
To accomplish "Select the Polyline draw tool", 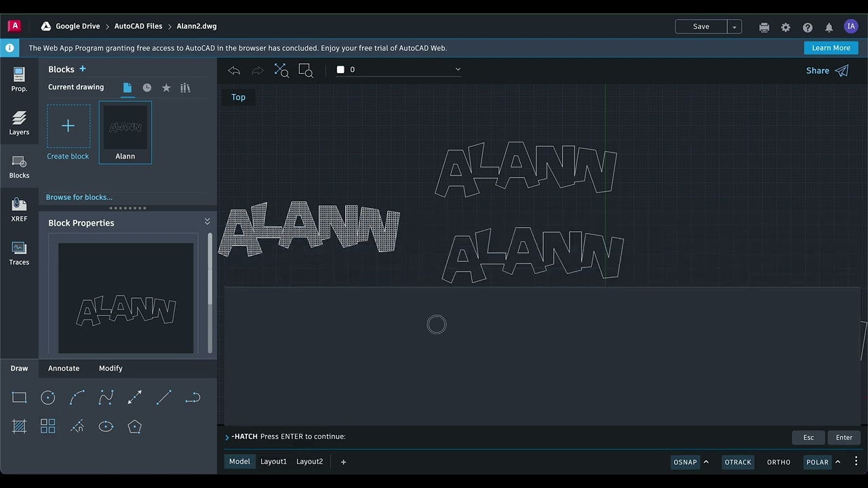I will click(x=193, y=398).
